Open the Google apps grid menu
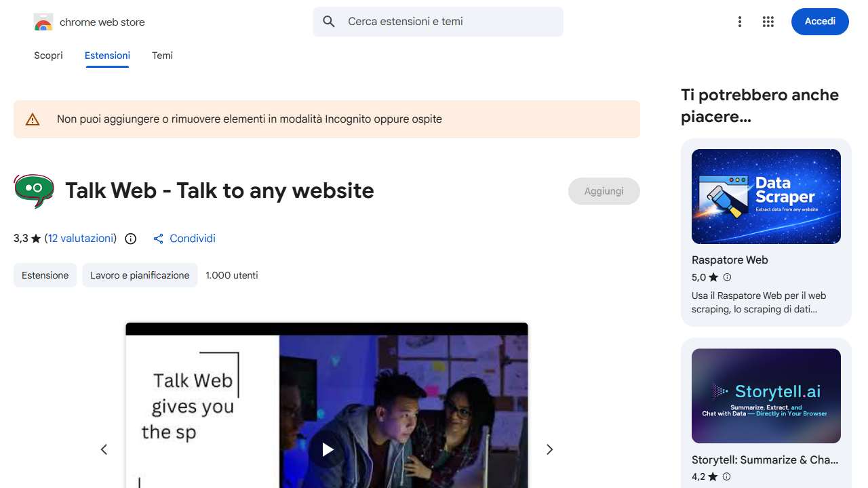This screenshot has width=868, height=488. pos(768,22)
